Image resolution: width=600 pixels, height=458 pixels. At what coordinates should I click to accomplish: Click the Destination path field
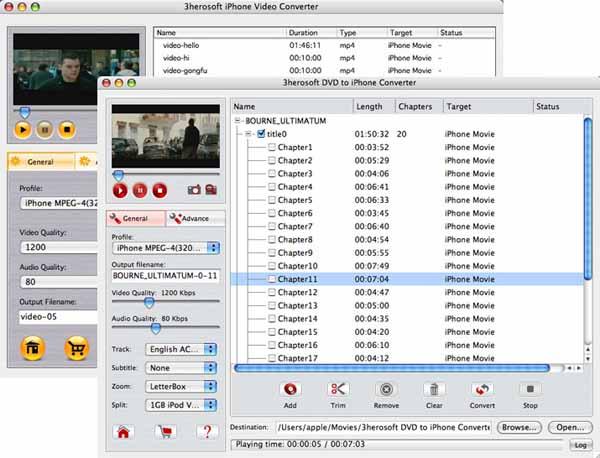point(384,427)
